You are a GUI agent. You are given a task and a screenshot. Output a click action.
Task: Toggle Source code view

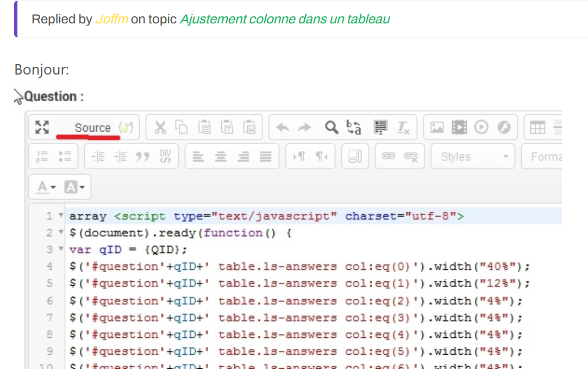coord(92,127)
